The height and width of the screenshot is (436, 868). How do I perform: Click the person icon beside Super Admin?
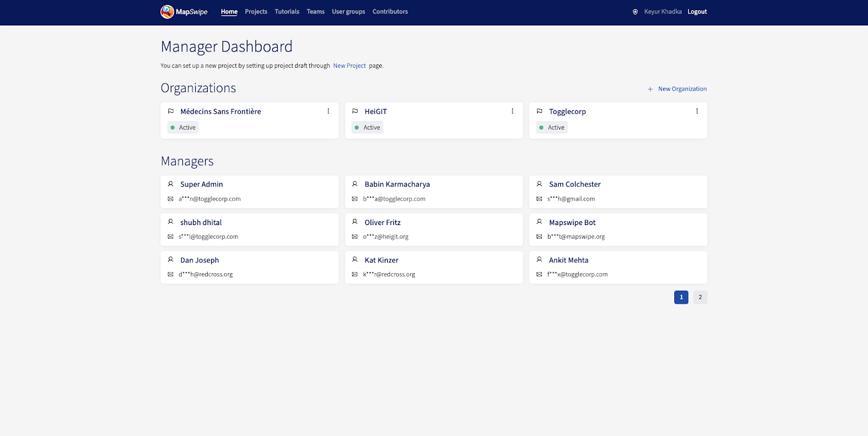click(x=171, y=184)
